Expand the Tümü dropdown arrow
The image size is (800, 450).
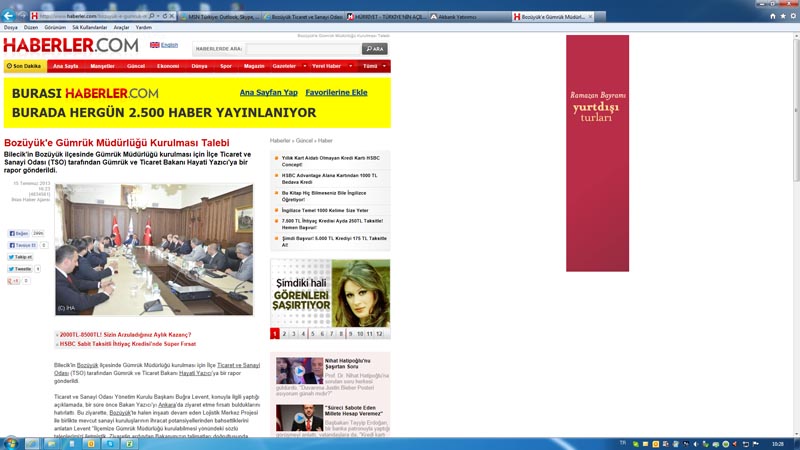pos(384,66)
